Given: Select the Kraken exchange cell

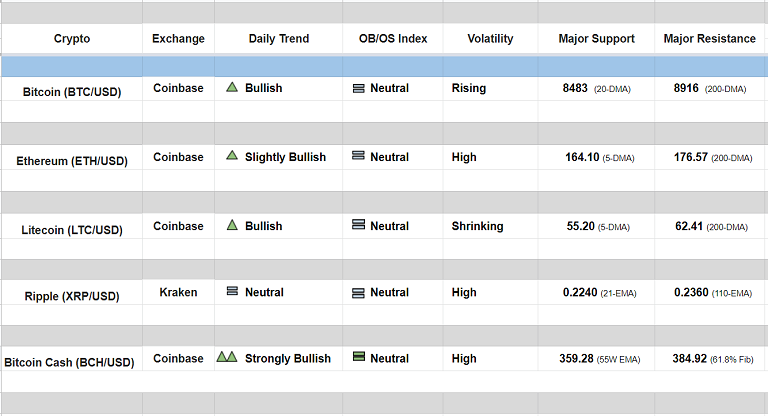Looking at the screenshot, I should click(178, 292).
